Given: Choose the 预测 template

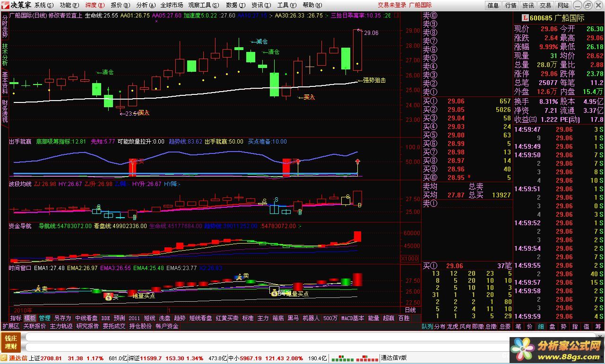Looking at the screenshot, I should point(120,318).
